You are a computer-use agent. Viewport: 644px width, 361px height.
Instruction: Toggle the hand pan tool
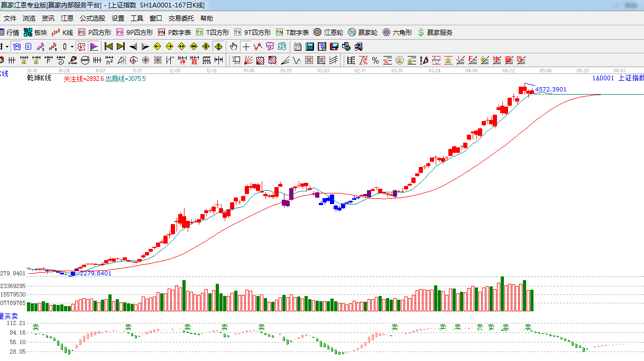233,47
